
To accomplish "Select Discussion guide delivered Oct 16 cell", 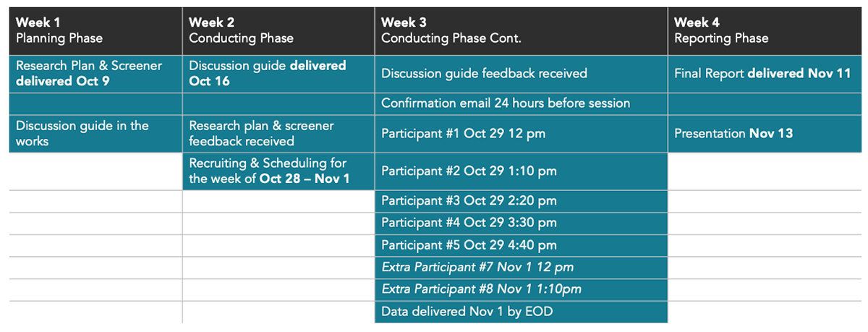I will point(278,73).
